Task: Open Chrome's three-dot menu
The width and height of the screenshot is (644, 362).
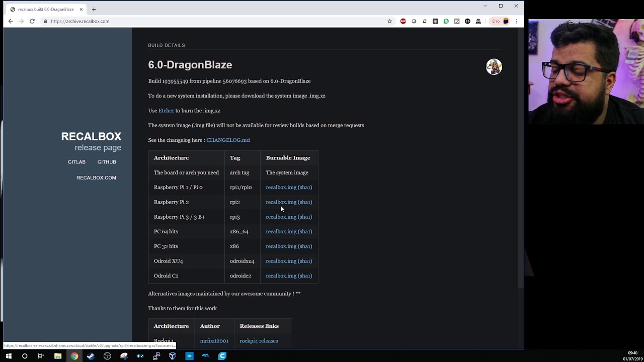Action: [517, 21]
